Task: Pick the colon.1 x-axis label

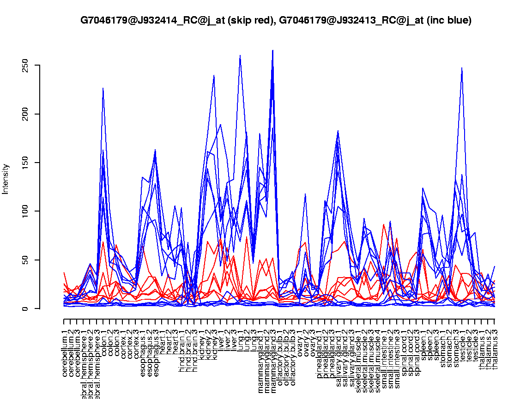Action: click(x=103, y=342)
